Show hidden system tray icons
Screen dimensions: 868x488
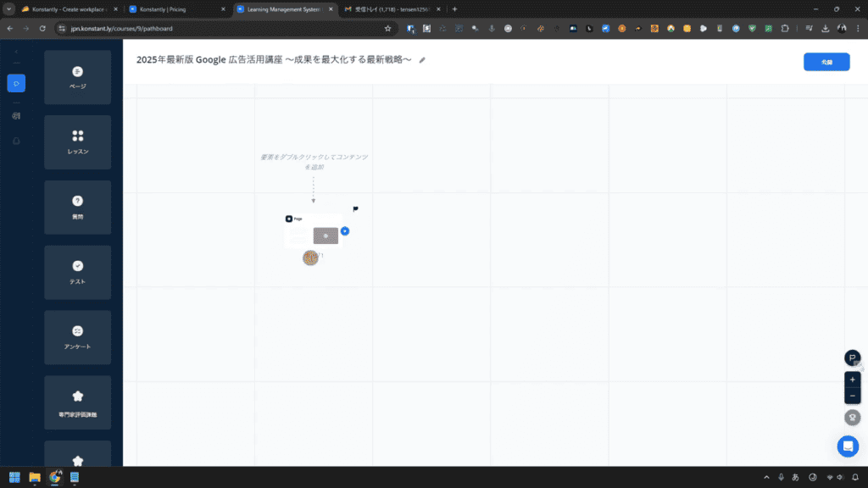point(766,477)
